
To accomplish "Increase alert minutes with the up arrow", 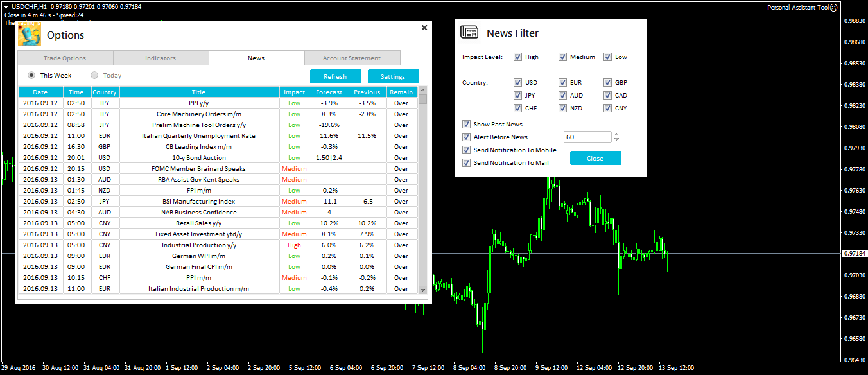I will [616, 134].
